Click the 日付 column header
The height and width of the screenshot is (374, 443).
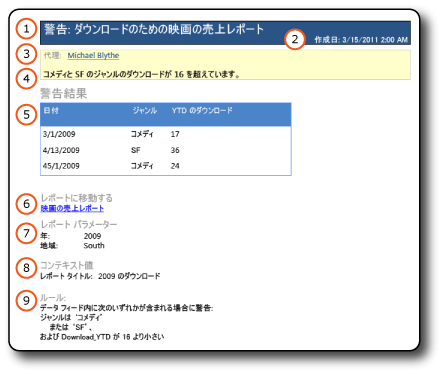pos(51,110)
